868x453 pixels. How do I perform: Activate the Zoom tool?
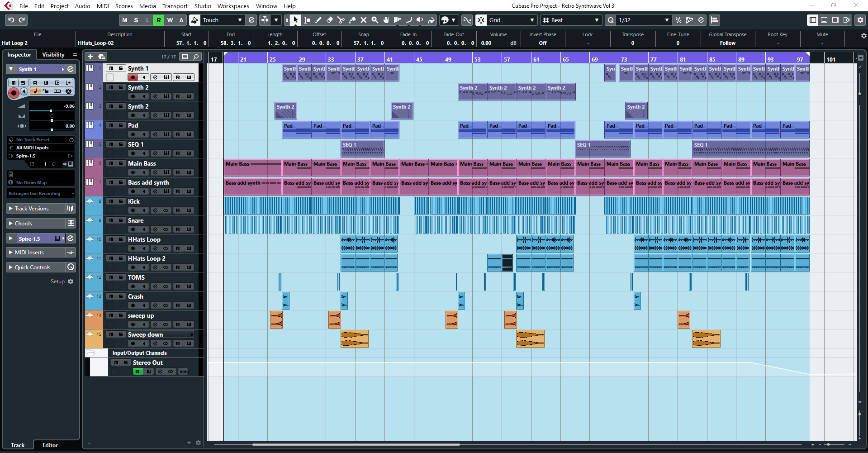click(375, 20)
